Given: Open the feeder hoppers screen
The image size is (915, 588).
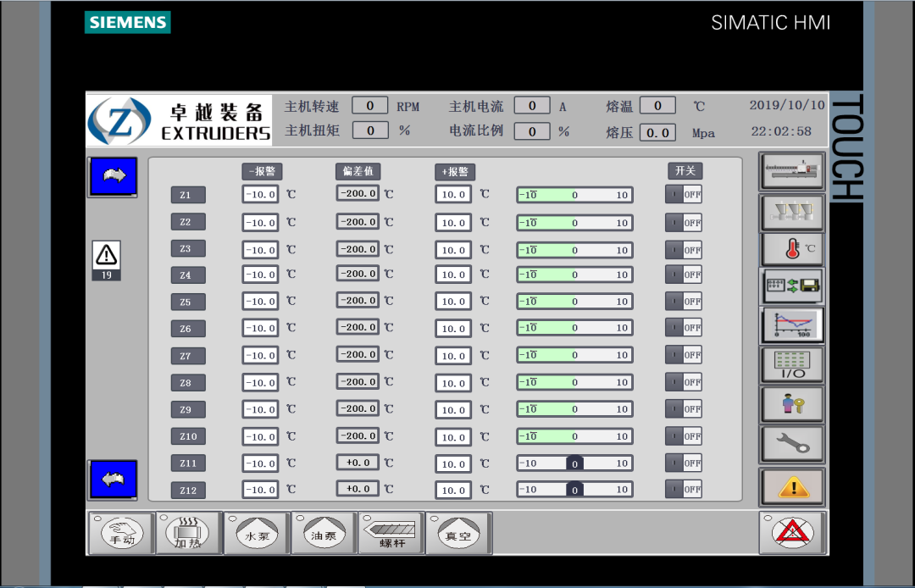Looking at the screenshot, I should coord(791,210).
